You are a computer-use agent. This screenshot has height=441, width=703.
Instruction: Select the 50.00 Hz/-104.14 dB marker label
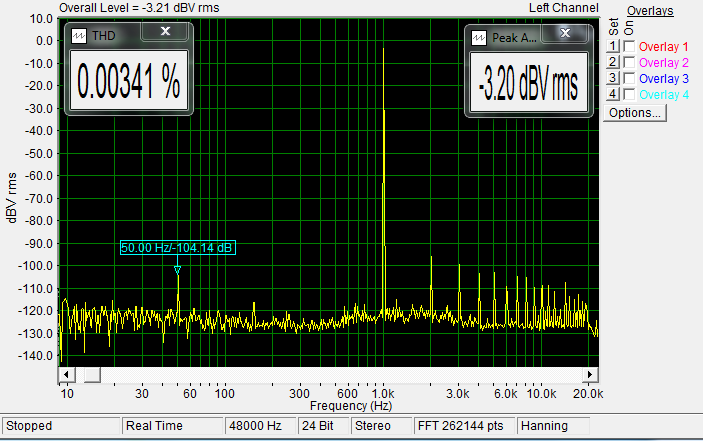178,248
